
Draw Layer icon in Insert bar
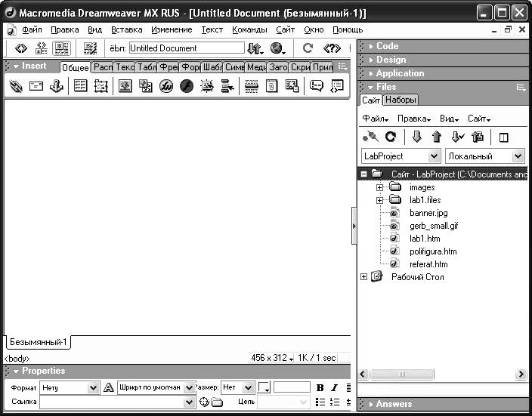(101, 86)
